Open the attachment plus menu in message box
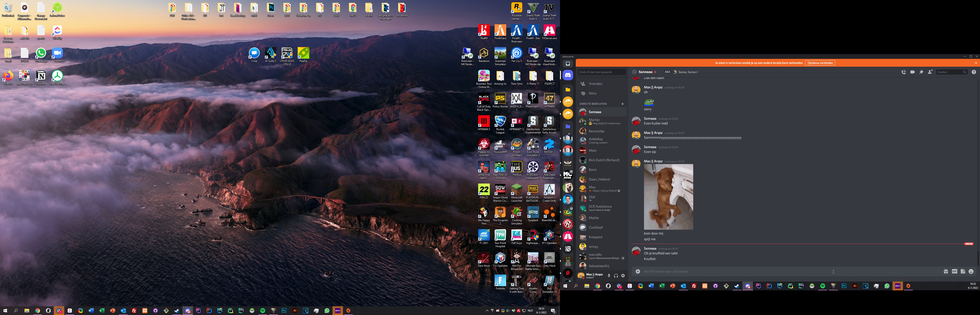Screen dimensions: 980x315 (638, 271)
